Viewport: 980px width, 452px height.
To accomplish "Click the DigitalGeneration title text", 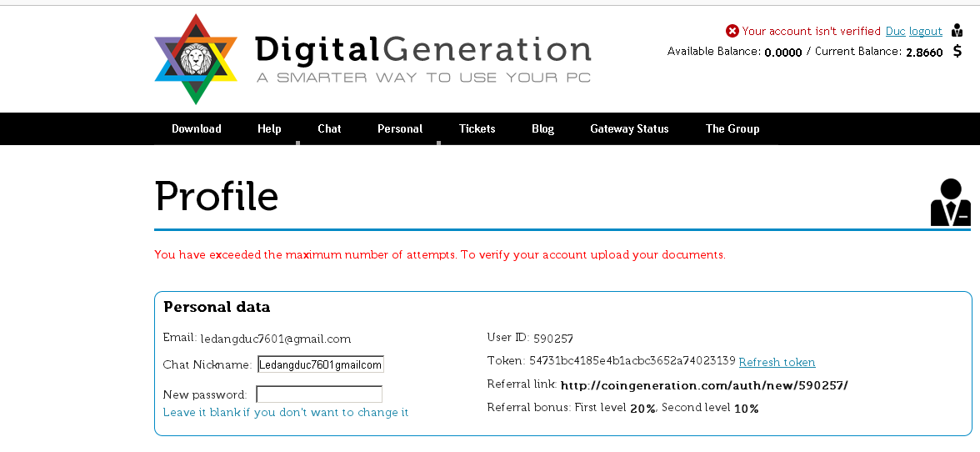I will click(422, 50).
